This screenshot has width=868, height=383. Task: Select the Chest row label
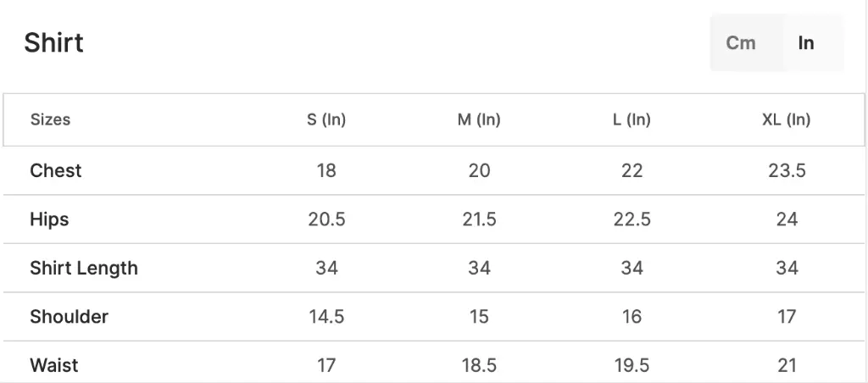coord(56,170)
